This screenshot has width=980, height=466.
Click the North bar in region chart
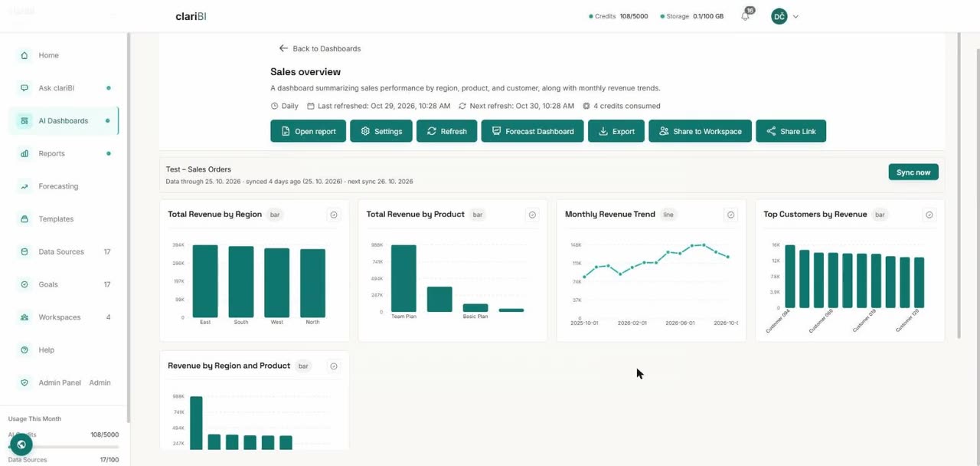(312, 283)
